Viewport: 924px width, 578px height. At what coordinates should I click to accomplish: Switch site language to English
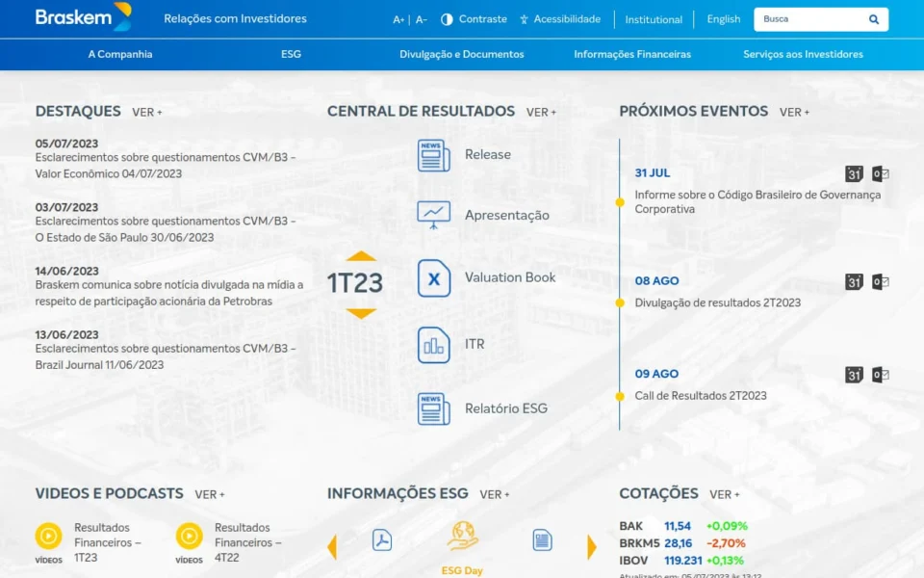pos(724,19)
